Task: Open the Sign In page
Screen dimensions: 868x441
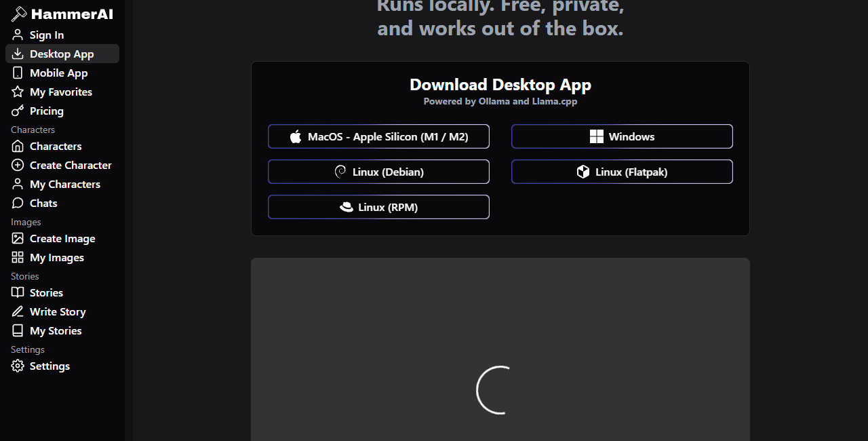Action: 62,35
